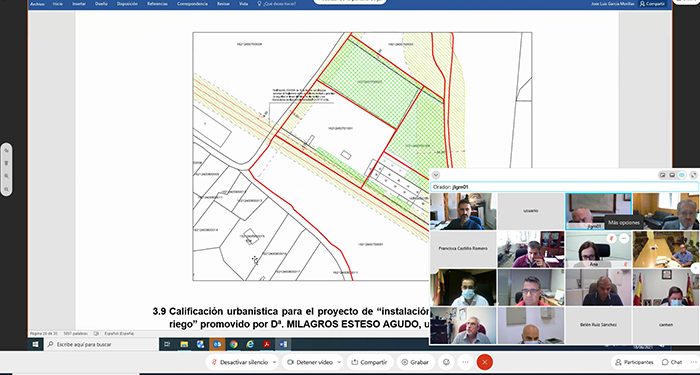Image resolution: width=700 pixels, height=375 pixels.
Task: Select the second layout icon in video panel
Action: click(x=672, y=175)
